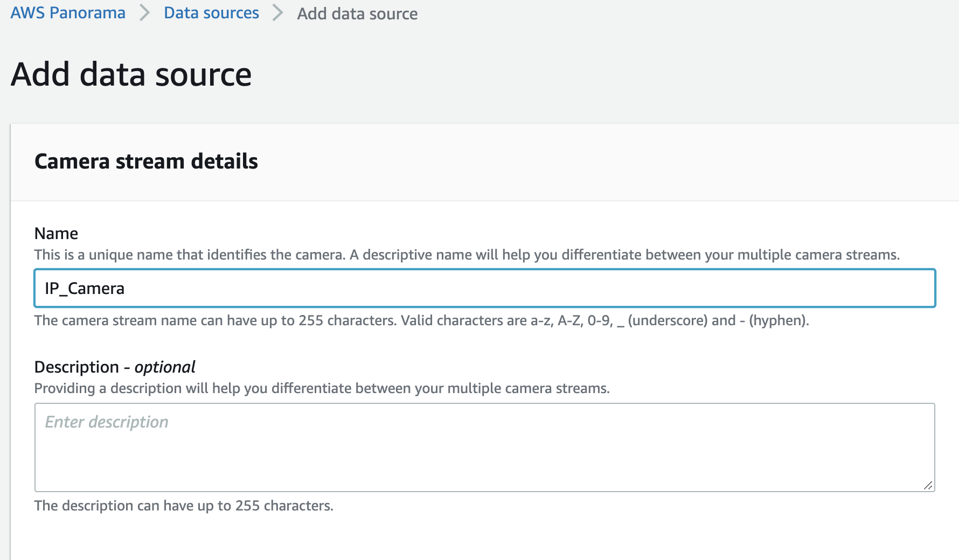Click the Name field containing IP_Camera
The height and width of the screenshot is (560, 959).
coord(485,289)
